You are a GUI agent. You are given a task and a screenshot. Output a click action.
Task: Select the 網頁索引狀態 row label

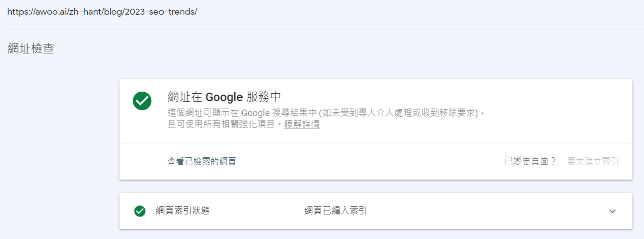tap(183, 211)
